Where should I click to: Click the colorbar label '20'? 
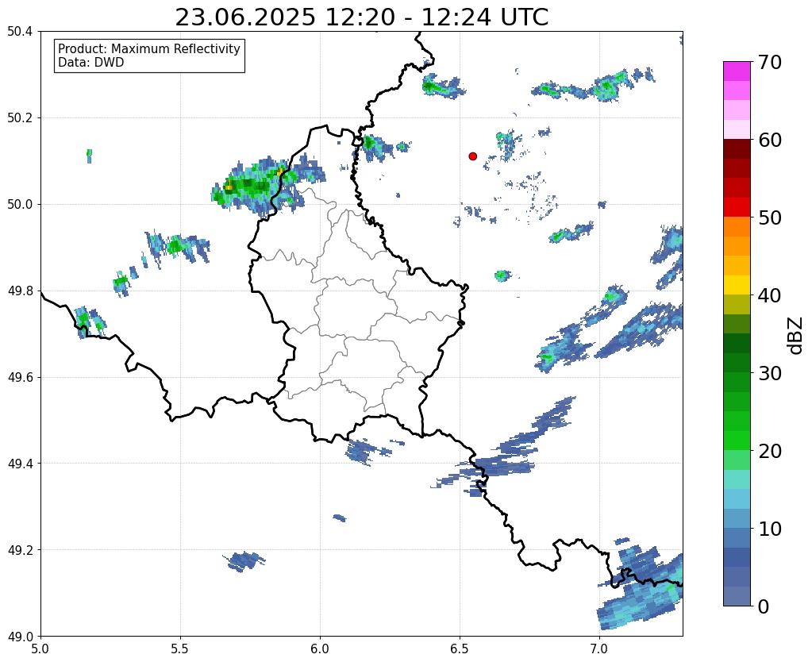coord(769,451)
